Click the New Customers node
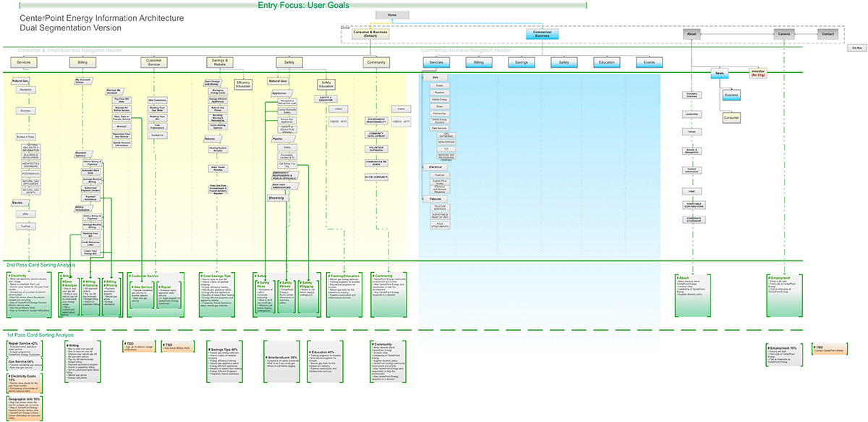The height and width of the screenshot is (422, 868). click(157, 99)
